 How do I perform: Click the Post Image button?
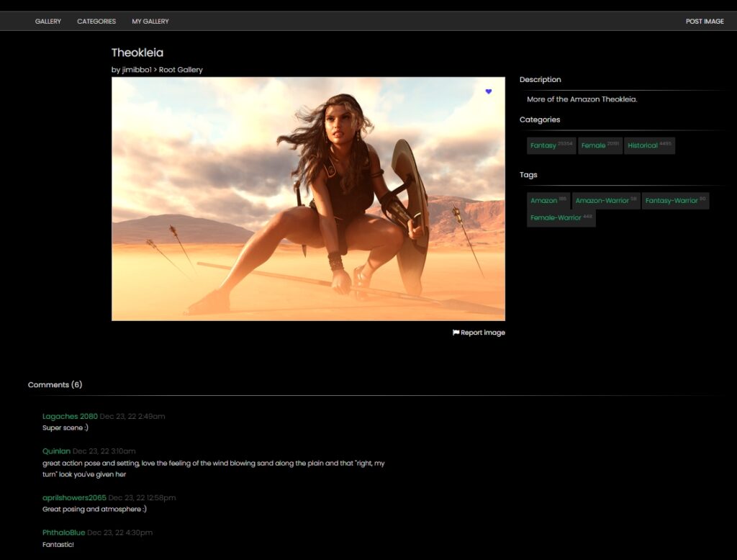tap(704, 22)
